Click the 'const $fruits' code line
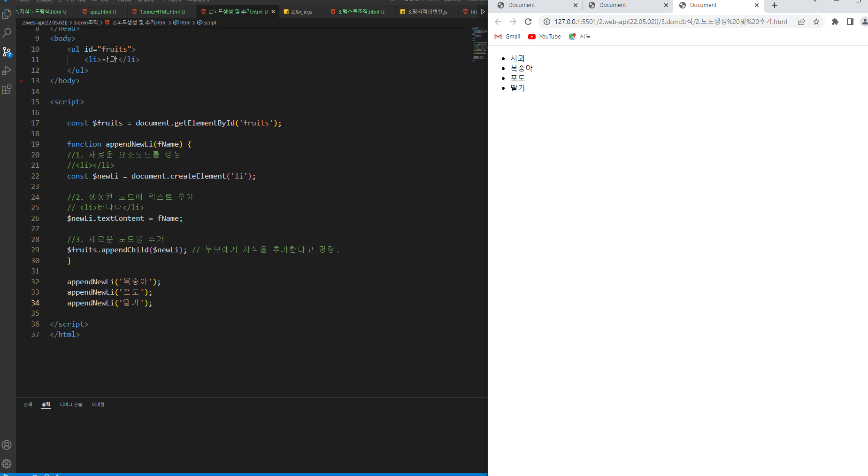Screen dimensions: 868x476 click(174, 123)
